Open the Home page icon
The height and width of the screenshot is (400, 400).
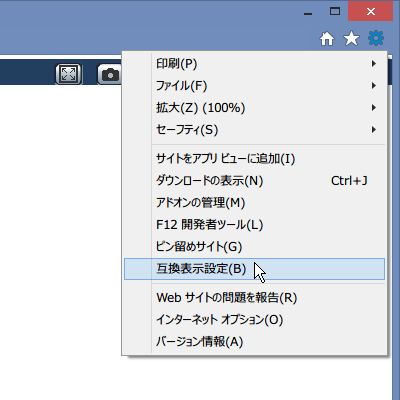(327, 39)
